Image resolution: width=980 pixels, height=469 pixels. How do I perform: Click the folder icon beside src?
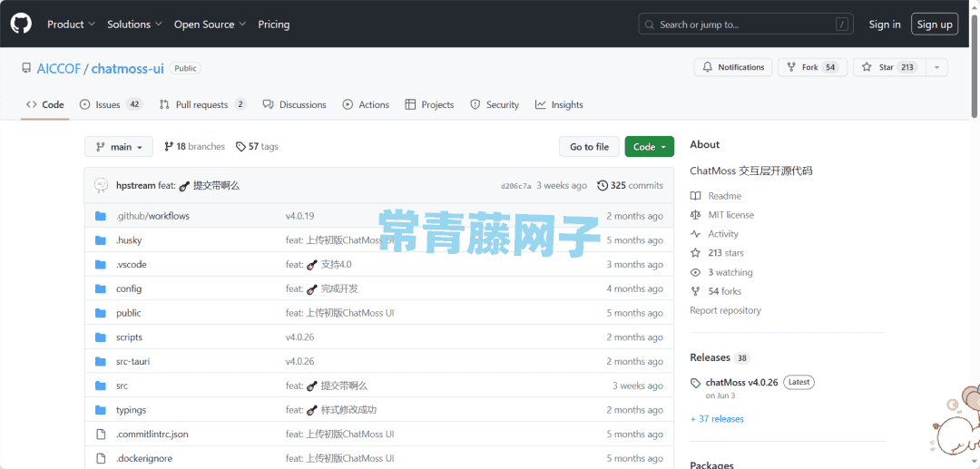click(x=101, y=386)
